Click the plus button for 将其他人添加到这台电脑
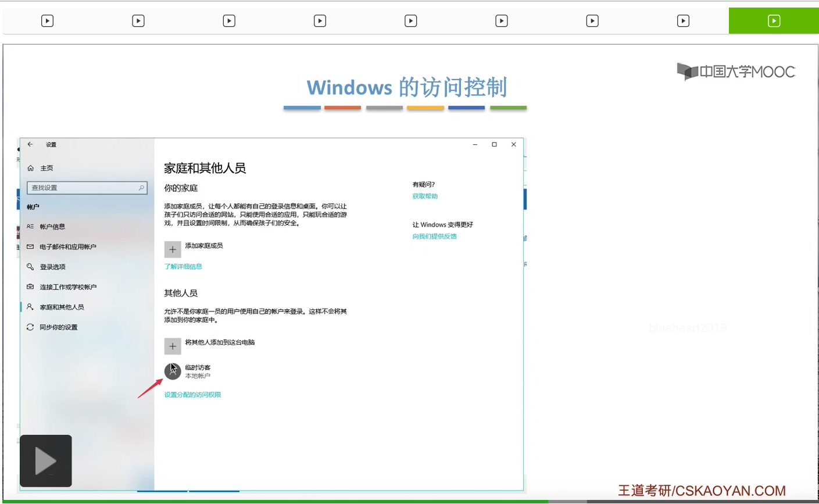819x504 pixels. pos(173,346)
